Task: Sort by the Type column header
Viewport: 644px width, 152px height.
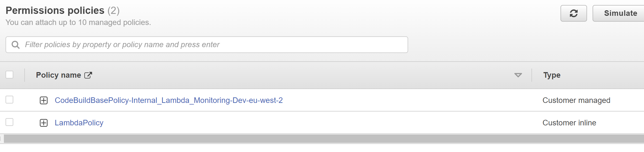Action: point(552,75)
